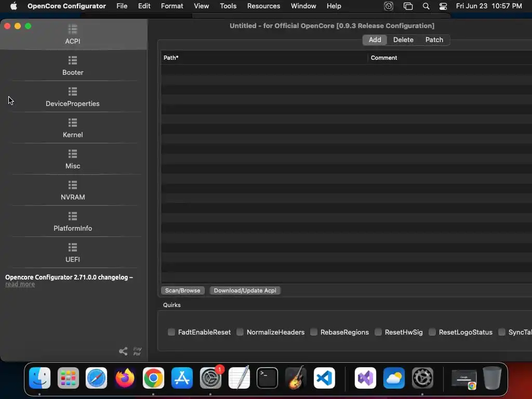Follow the changelog read more link
Image resolution: width=532 pixels, height=399 pixels.
(x=20, y=284)
